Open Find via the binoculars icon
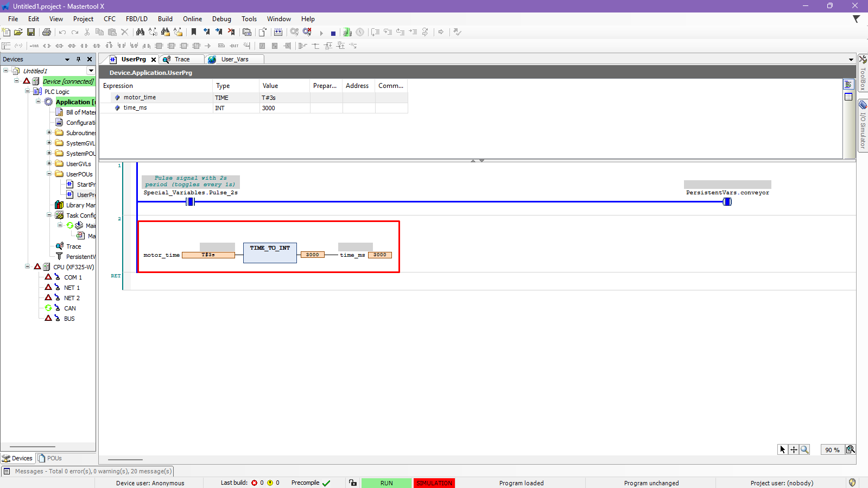This screenshot has width=868, height=488. click(x=140, y=33)
